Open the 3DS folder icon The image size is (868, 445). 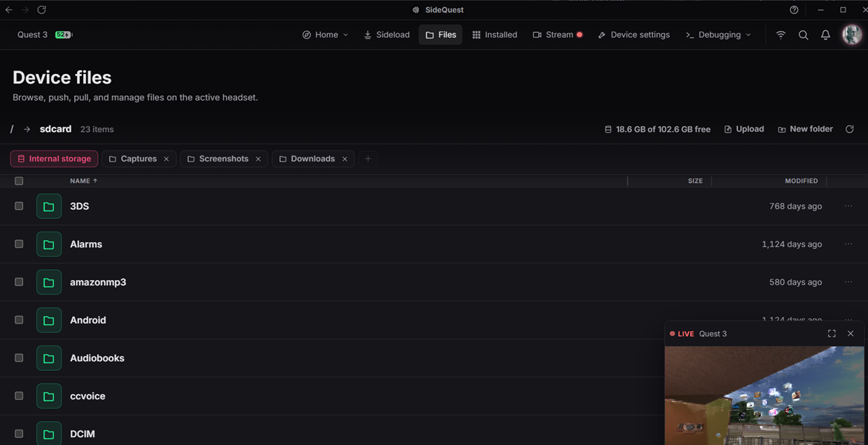pos(49,206)
